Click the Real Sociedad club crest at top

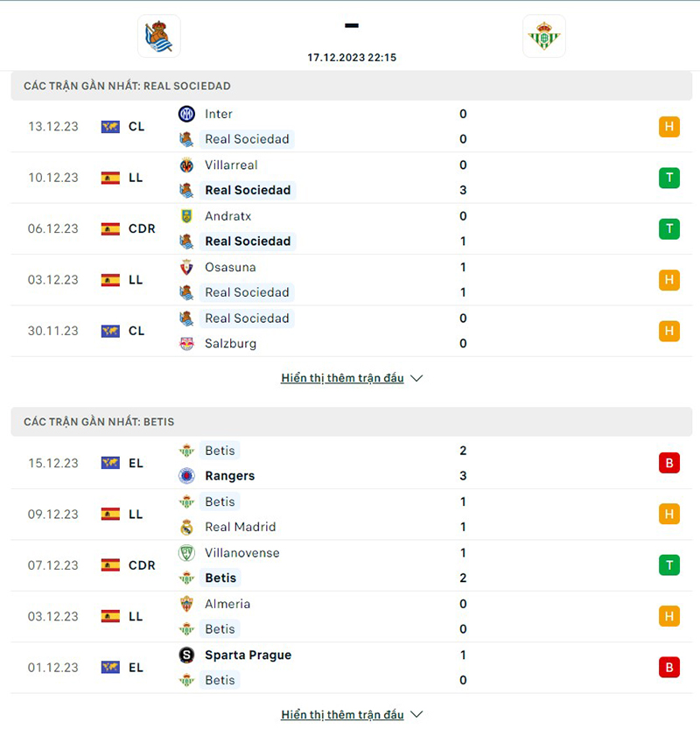[159, 36]
